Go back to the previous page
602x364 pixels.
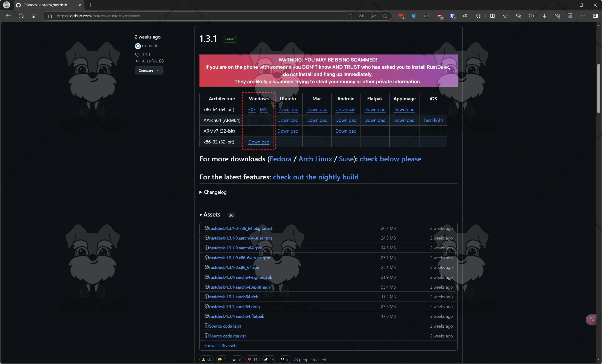8,16
